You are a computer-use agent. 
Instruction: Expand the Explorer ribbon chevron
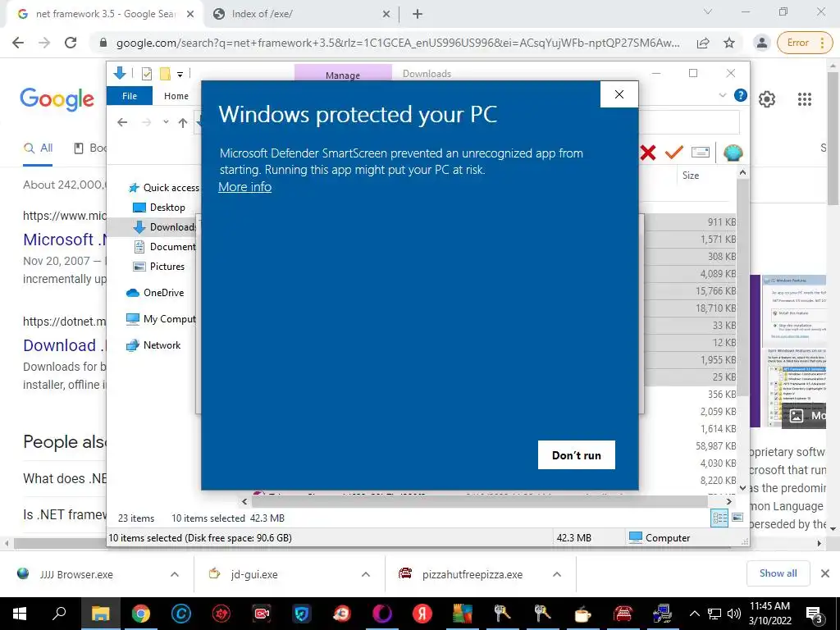[x=722, y=95]
